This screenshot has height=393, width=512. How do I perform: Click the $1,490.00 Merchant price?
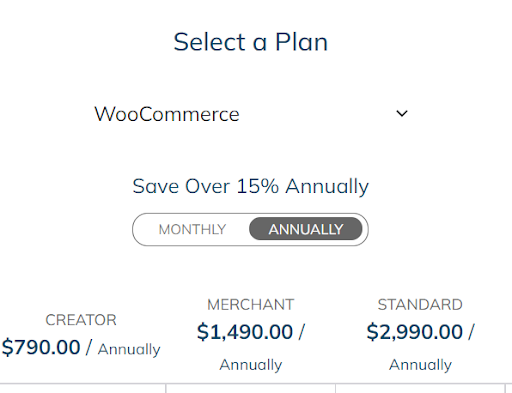[245, 332]
